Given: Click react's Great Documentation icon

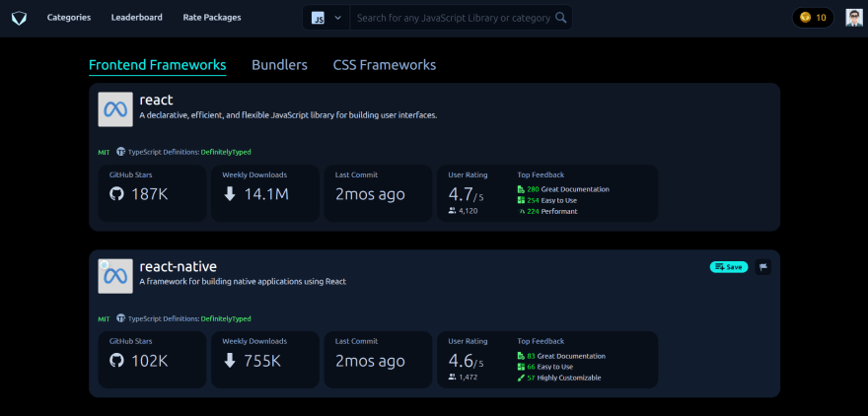Looking at the screenshot, I should tap(521, 189).
